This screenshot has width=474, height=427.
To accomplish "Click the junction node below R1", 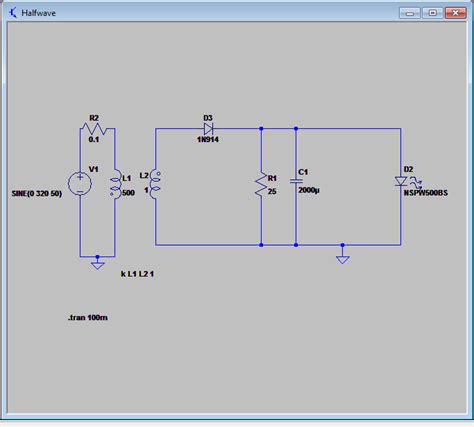I will (x=261, y=245).
